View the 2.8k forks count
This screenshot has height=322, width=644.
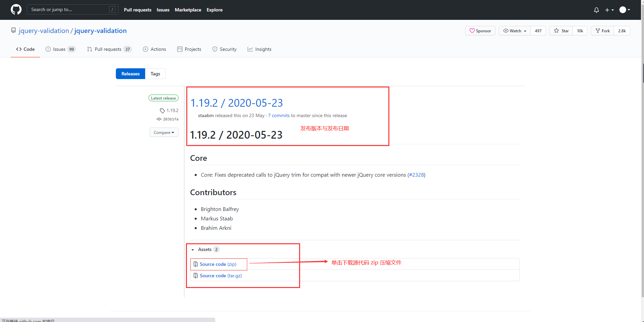(x=622, y=31)
